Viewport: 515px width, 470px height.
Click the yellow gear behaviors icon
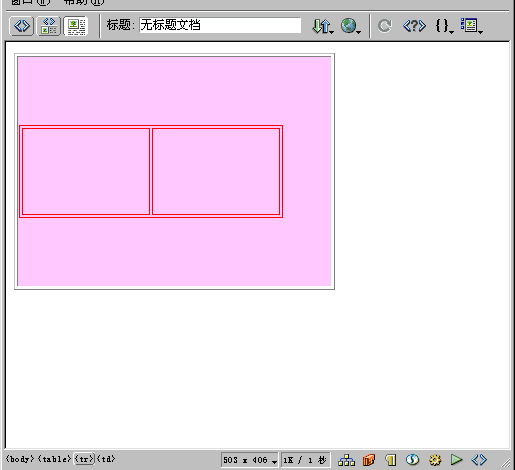coord(435,460)
